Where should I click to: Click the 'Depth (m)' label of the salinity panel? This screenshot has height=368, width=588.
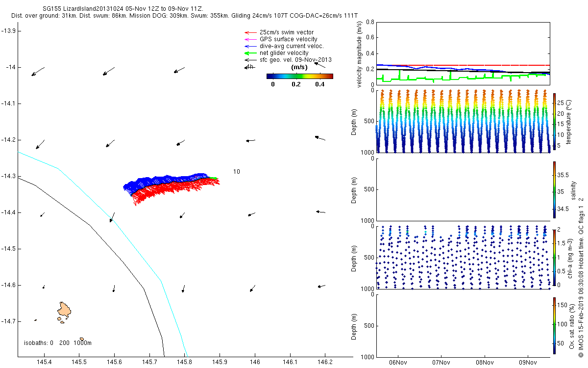tap(355, 189)
